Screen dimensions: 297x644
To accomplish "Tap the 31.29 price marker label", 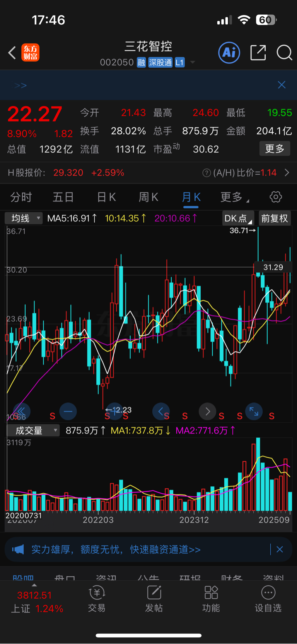I will pos(273,267).
